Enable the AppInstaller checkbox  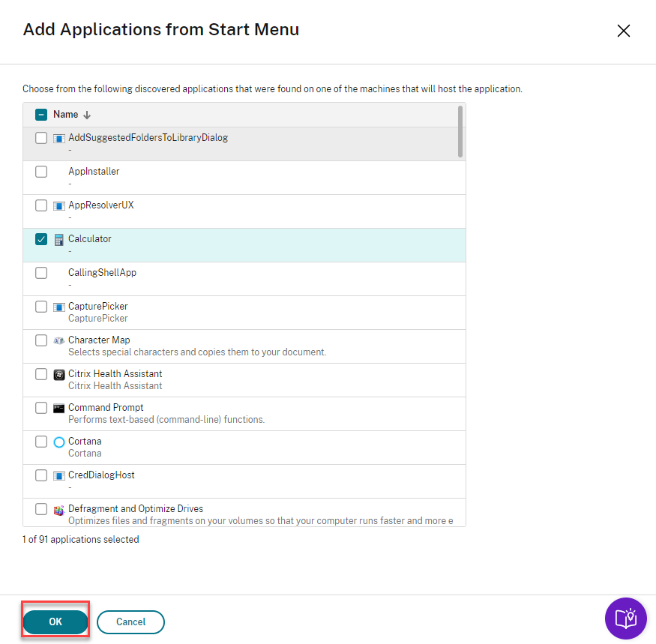click(41, 172)
